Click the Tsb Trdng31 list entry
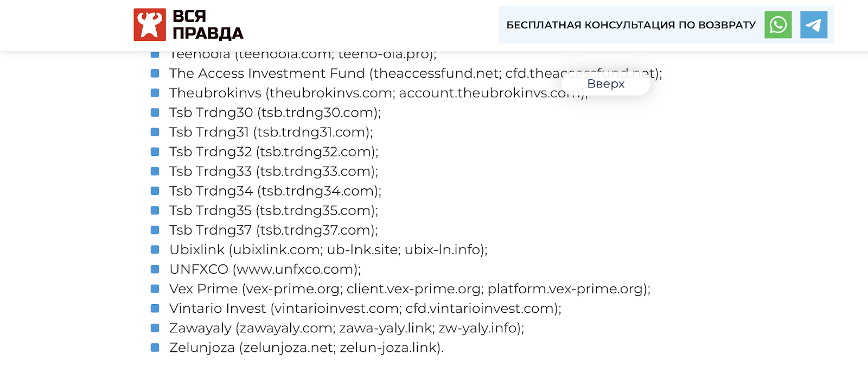 point(271,132)
